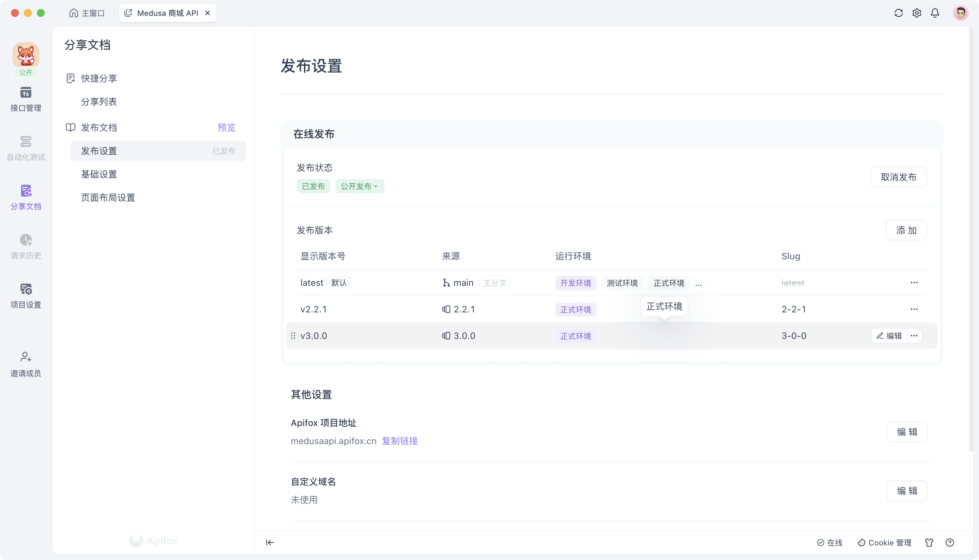Click the user avatar in top right
Image resolution: width=979 pixels, height=560 pixels.
961,13
